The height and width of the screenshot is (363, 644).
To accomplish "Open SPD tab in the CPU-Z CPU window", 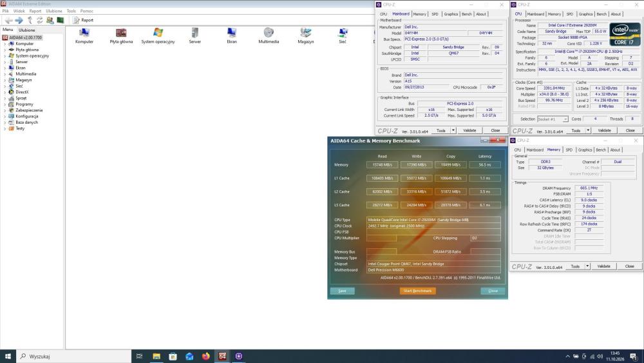I will pos(570,14).
